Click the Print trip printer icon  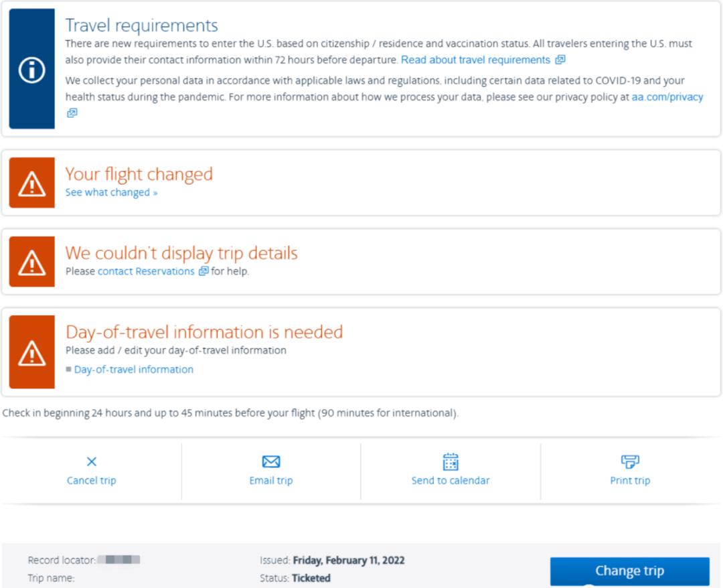coord(630,461)
